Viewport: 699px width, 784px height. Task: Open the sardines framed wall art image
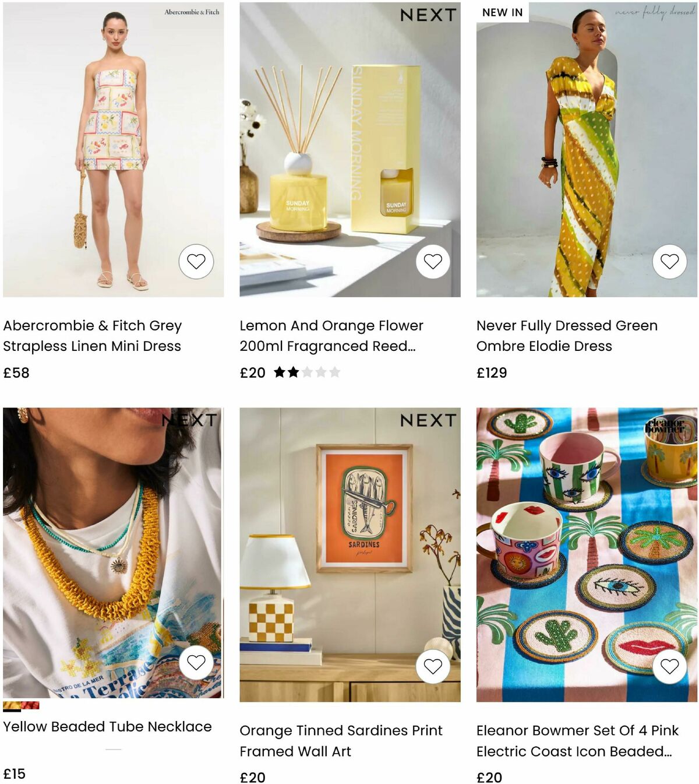[350, 554]
